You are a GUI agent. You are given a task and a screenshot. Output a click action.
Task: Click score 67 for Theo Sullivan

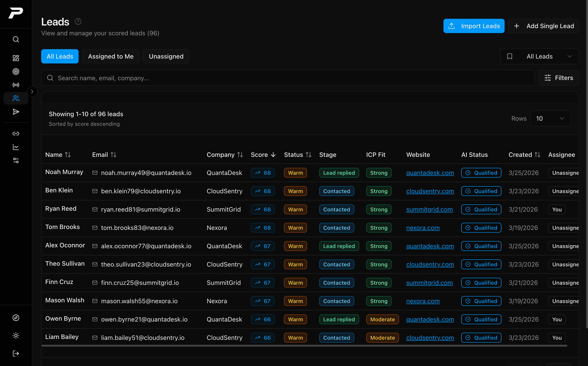tap(262, 264)
